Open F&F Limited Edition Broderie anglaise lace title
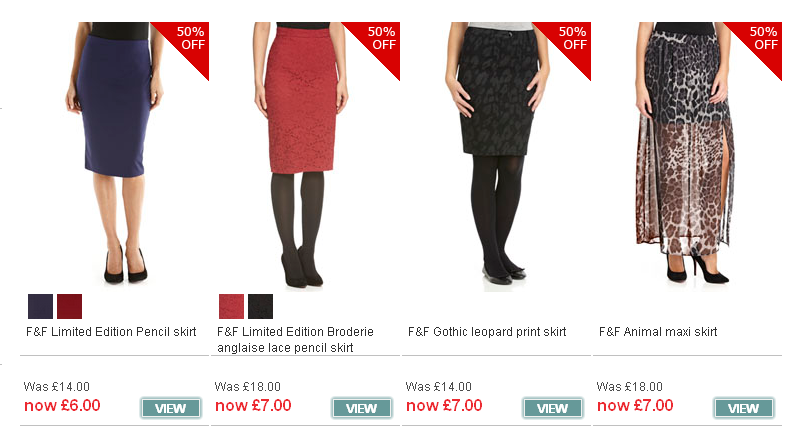Image resolution: width=801 pixels, height=428 pixels. click(x=295, y=340)
